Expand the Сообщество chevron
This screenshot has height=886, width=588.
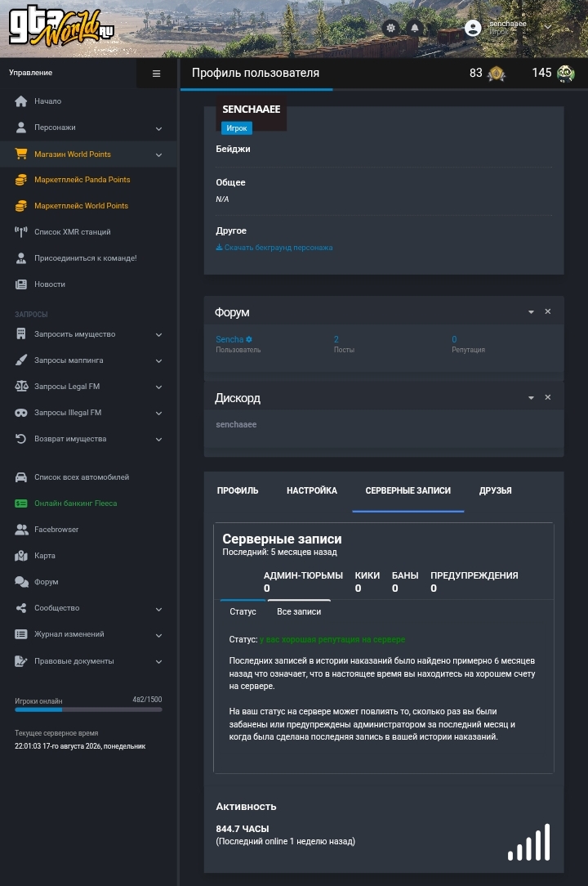(158, 609)
